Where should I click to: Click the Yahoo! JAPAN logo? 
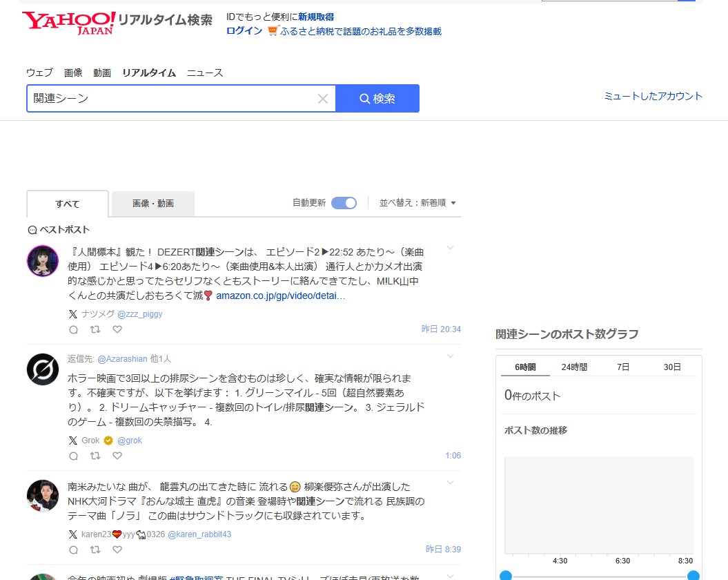(x=68, y=22)
